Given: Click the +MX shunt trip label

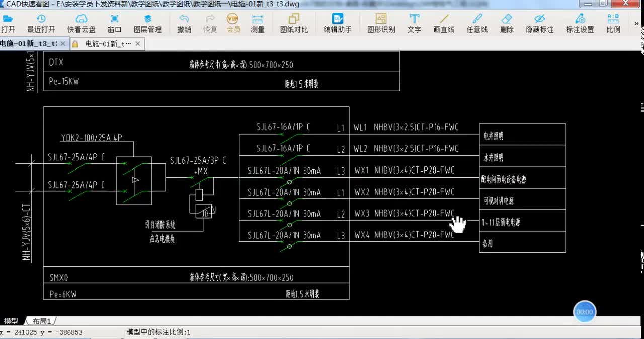Looking at the screenshot, I should point(201,172).
